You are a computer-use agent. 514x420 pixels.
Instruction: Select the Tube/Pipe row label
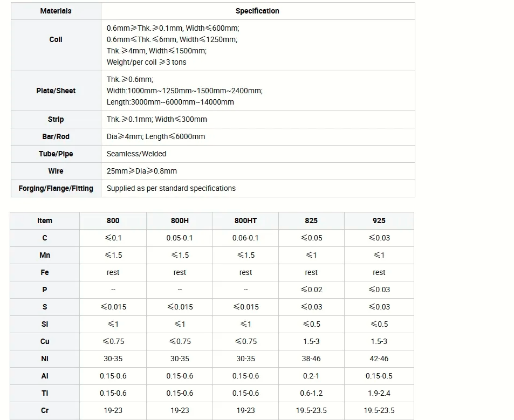pyautogui.click(x=56, y=154)
